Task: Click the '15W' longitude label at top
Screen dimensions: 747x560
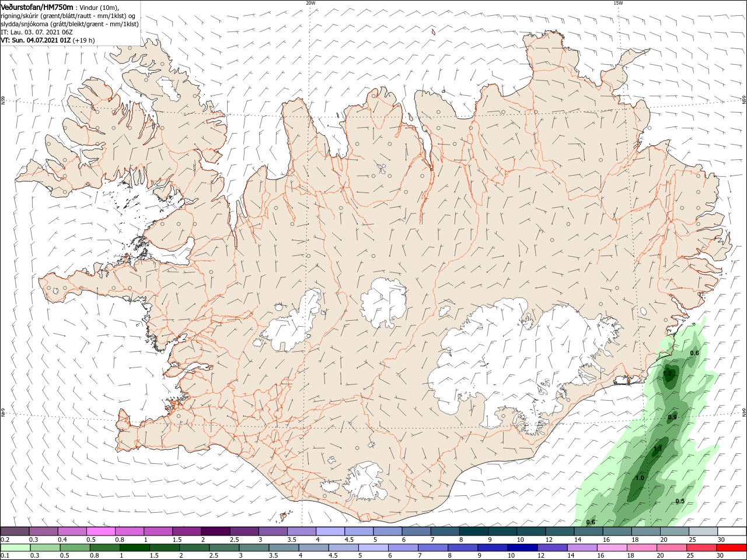Action: pos(618,3)
